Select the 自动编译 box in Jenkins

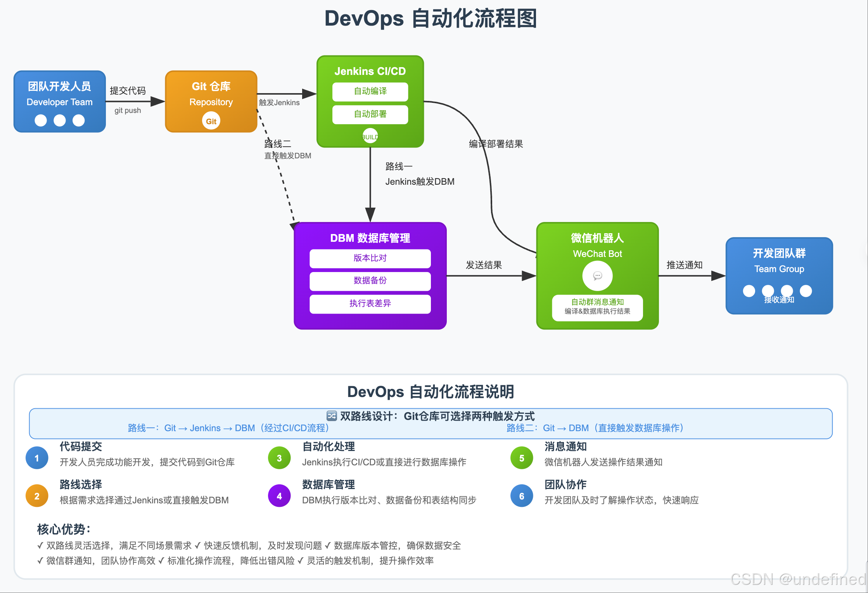370,92
